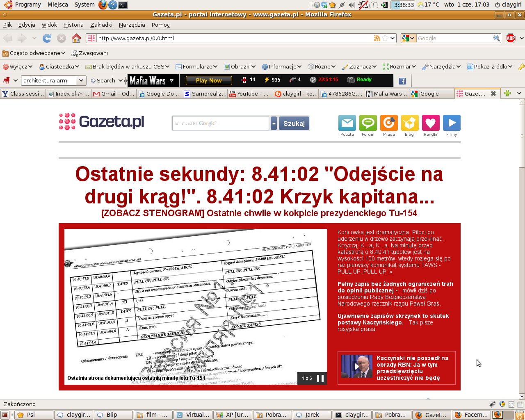Screen dimensions: 525x420
Task: Open the URL bar history dropdown arrow
Action: (x=393, y=38)
